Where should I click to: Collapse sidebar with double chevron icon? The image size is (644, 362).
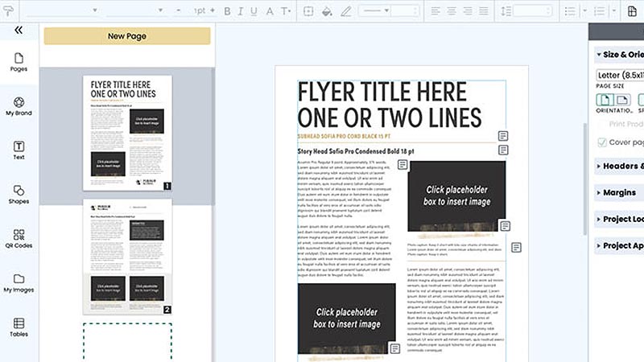point(19,30)
